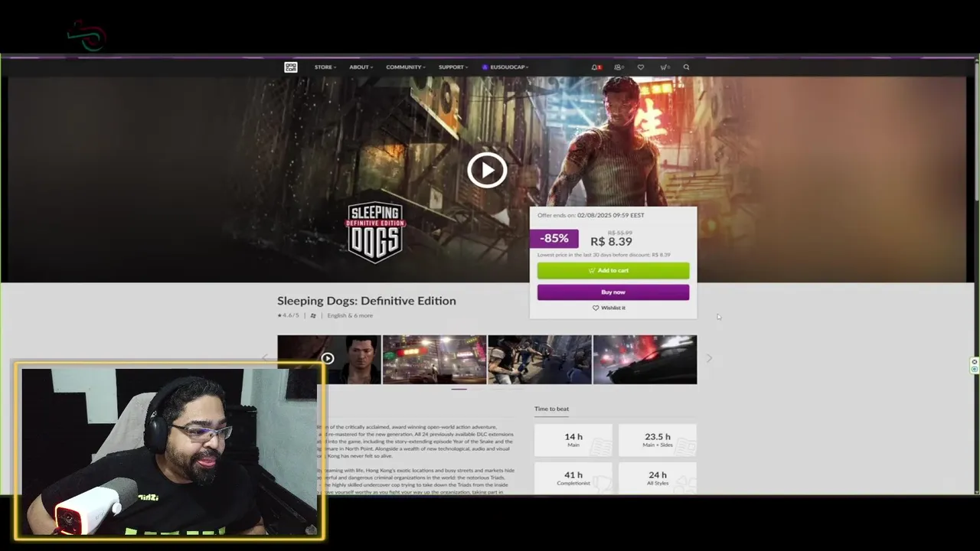Click the active gallery page indicator
Screen dimensions: 980x551
coord(459,390)
